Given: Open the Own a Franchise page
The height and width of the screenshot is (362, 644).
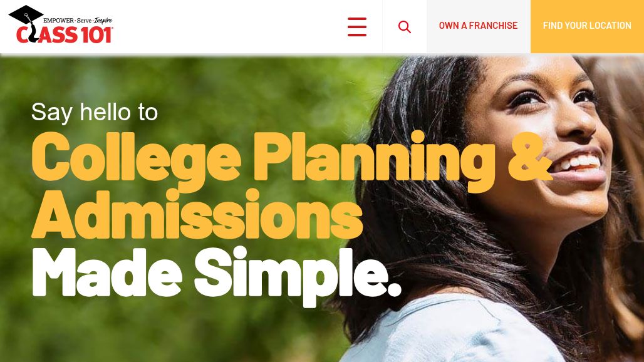Looking at the screenshot, I should point(478,26).
